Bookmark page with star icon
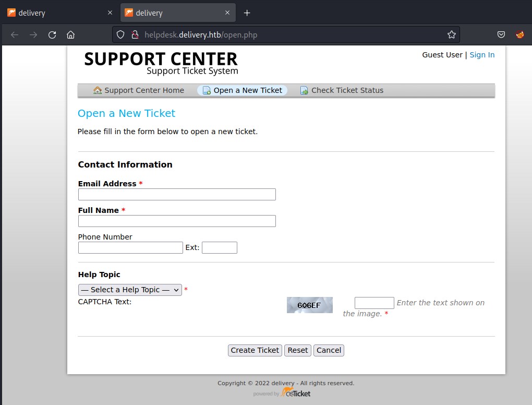This screenshot has height=405, width=532. (x=451, y=35)
